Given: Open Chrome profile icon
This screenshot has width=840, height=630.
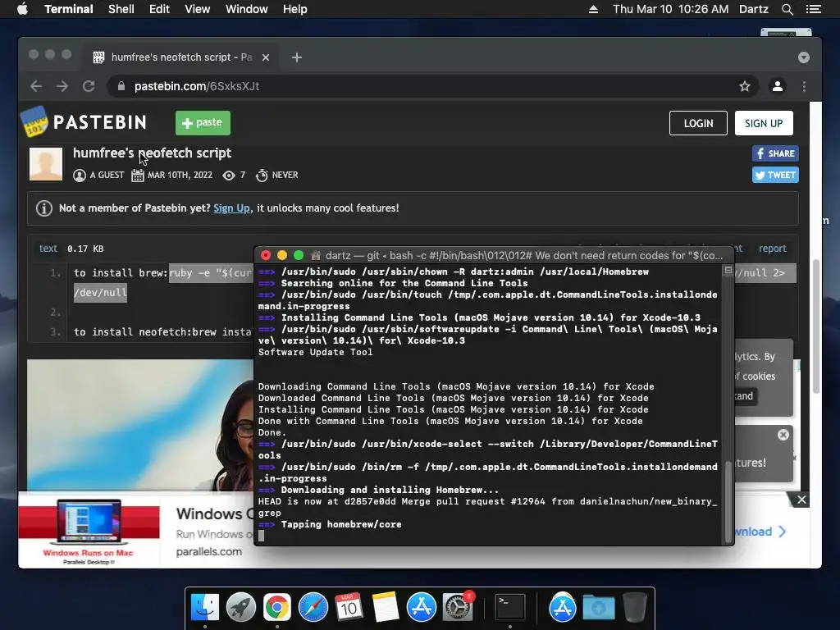Looking at the screenshot, I should pos(778,86).
